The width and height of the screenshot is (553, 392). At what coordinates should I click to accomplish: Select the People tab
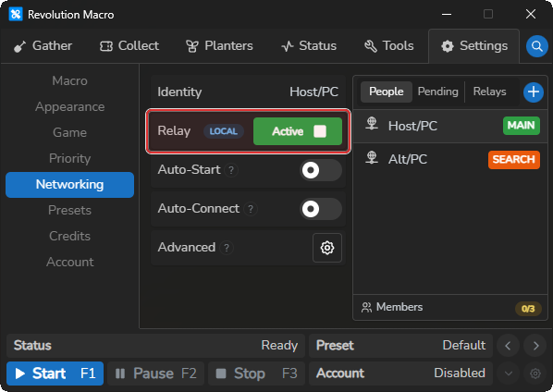click(387, 92)
